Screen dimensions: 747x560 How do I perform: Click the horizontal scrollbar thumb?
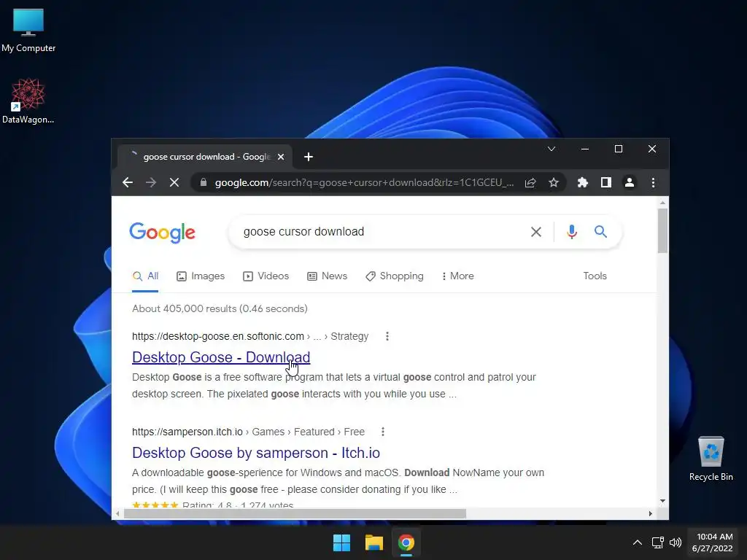295,514
